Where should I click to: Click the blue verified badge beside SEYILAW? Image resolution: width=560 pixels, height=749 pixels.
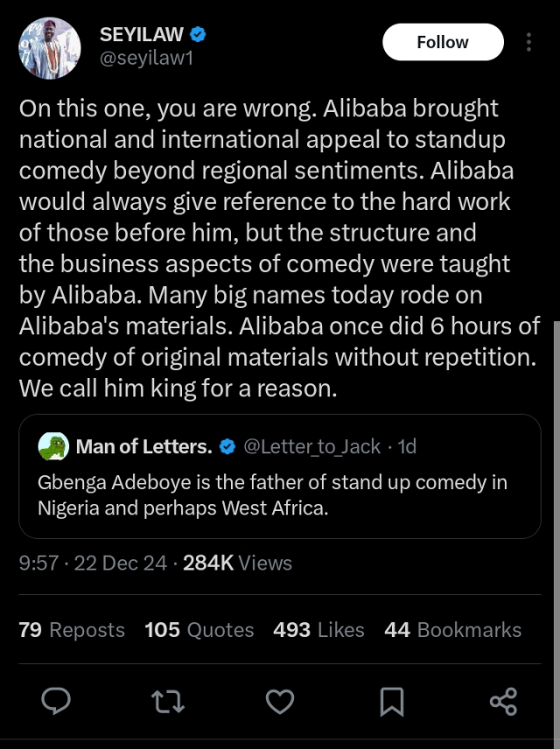click(199, 35)
